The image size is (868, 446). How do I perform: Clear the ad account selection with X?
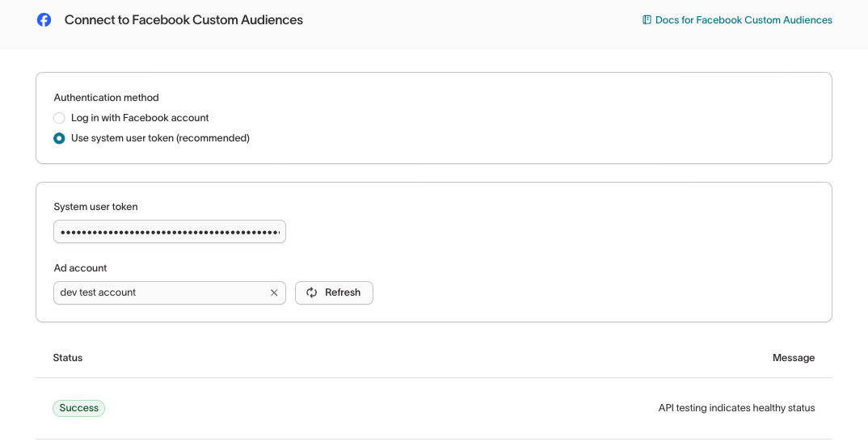[274, 292]
